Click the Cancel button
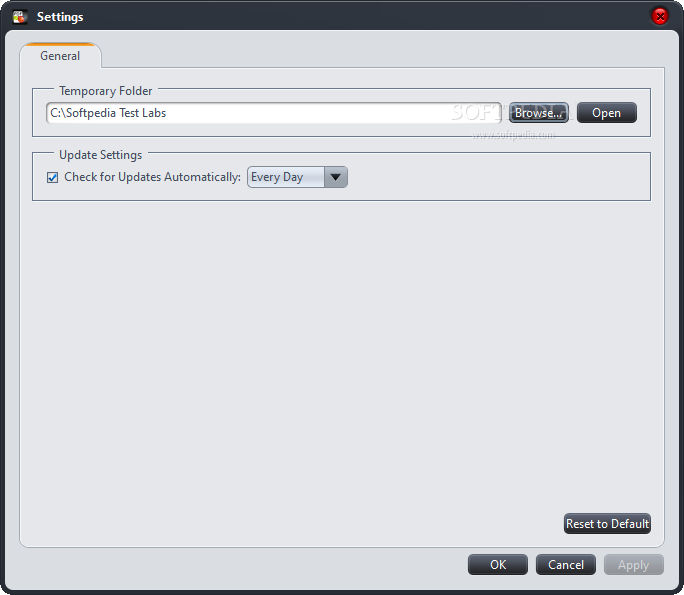The height and width of the screenshot is (595, 684). 566,565
